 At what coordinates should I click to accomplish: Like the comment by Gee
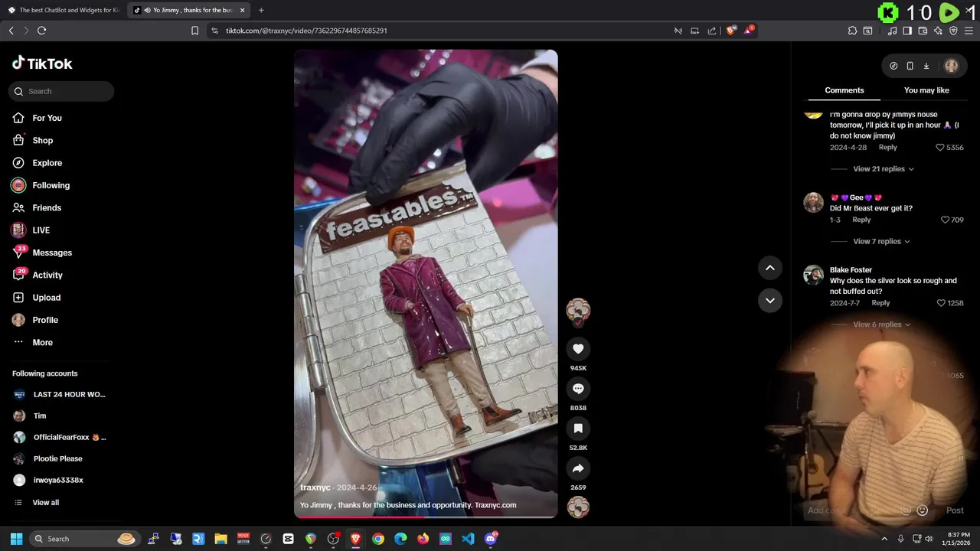(945, 220)
